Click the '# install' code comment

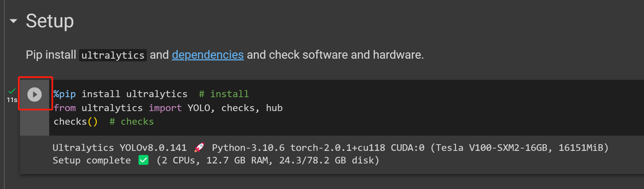point(224,94)
